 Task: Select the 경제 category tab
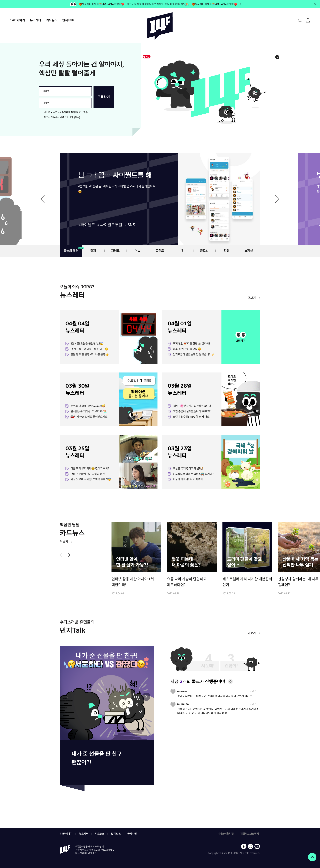pyautogui.click(x=93, y=251)
